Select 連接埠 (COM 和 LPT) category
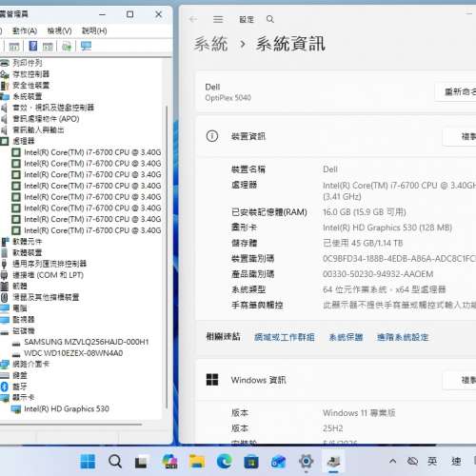476x476 pixels. [x=48, y=275]
